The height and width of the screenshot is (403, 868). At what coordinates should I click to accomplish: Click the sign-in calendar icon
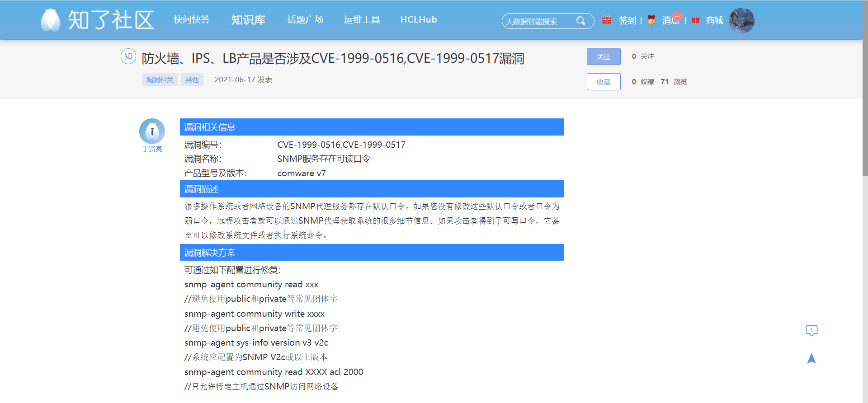tap(607, 20)
